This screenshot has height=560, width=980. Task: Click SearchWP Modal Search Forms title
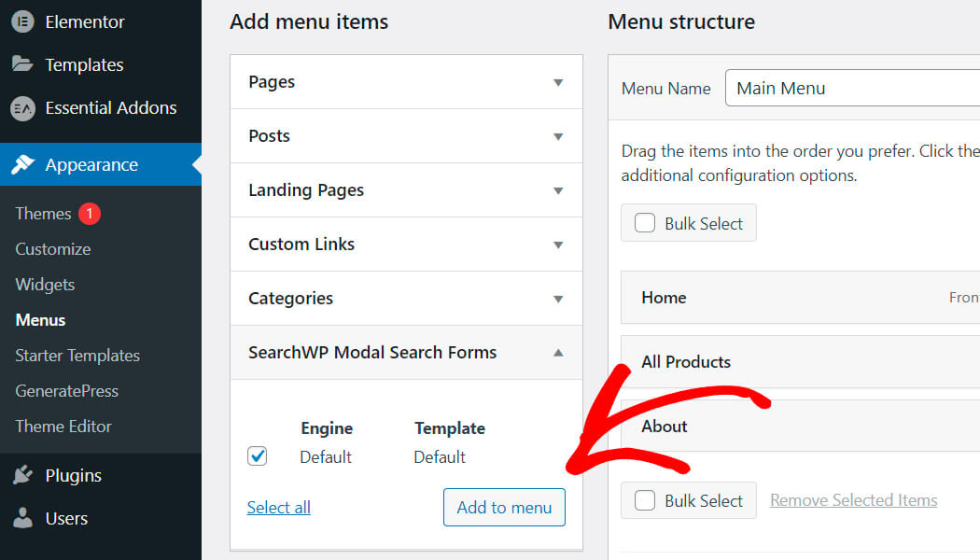[372, 353]
